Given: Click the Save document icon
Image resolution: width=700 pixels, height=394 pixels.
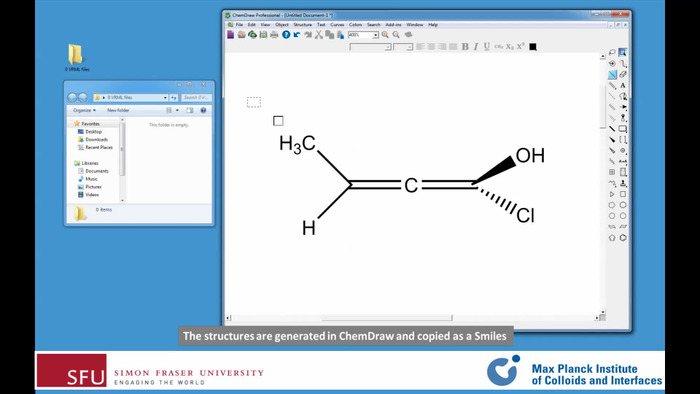Looking at the screenshot, I should click(x=263, y=35).
